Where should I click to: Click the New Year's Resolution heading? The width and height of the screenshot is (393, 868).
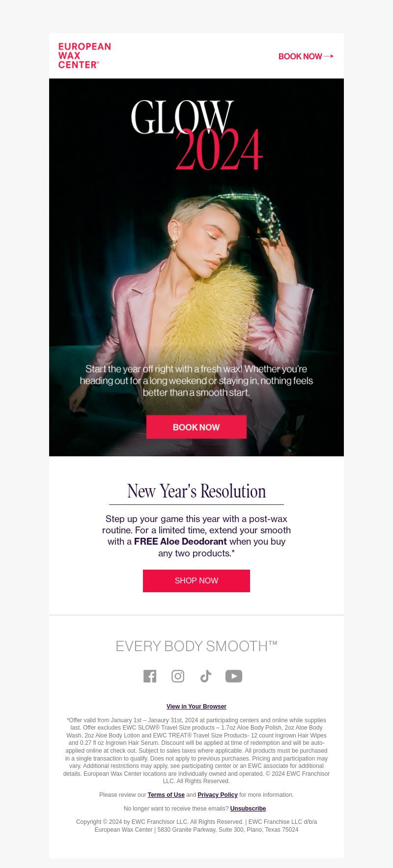196,491
